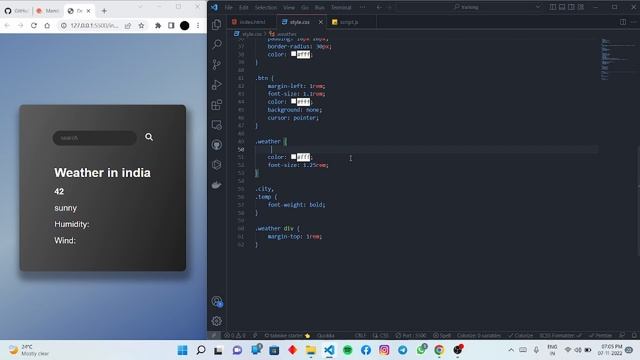Switch to the GitHub browser tab

[x=16, y=11]
